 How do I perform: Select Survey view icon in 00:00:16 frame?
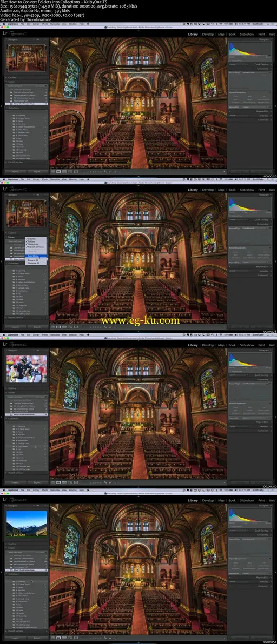[70, 171]
